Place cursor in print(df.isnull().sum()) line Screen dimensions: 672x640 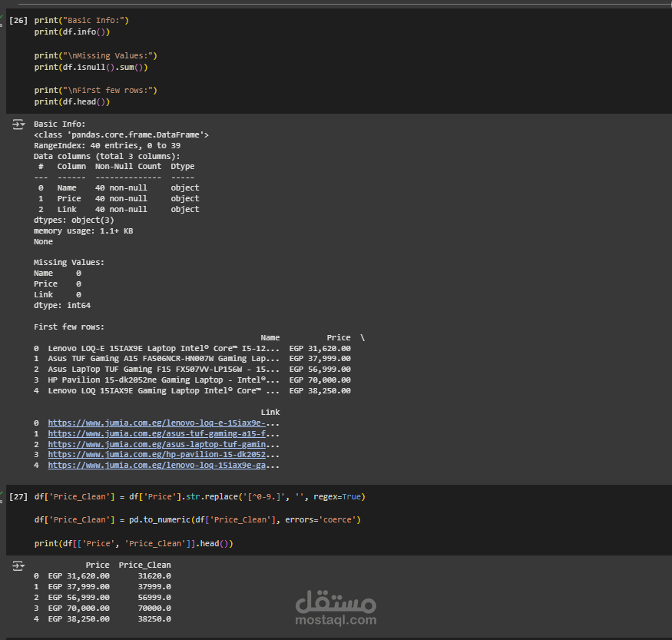tap(91, 67)
